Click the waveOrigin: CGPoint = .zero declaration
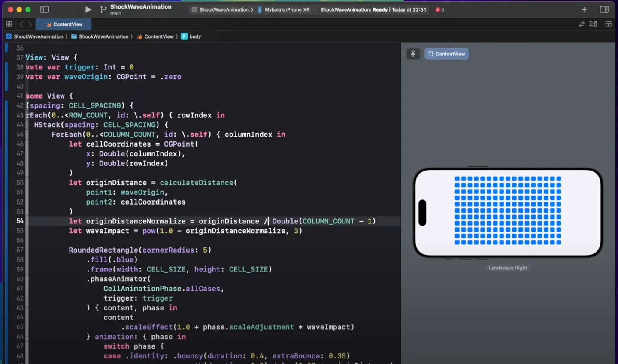The width and height of the screenshot is (618, 364). [x=123, y=77]
